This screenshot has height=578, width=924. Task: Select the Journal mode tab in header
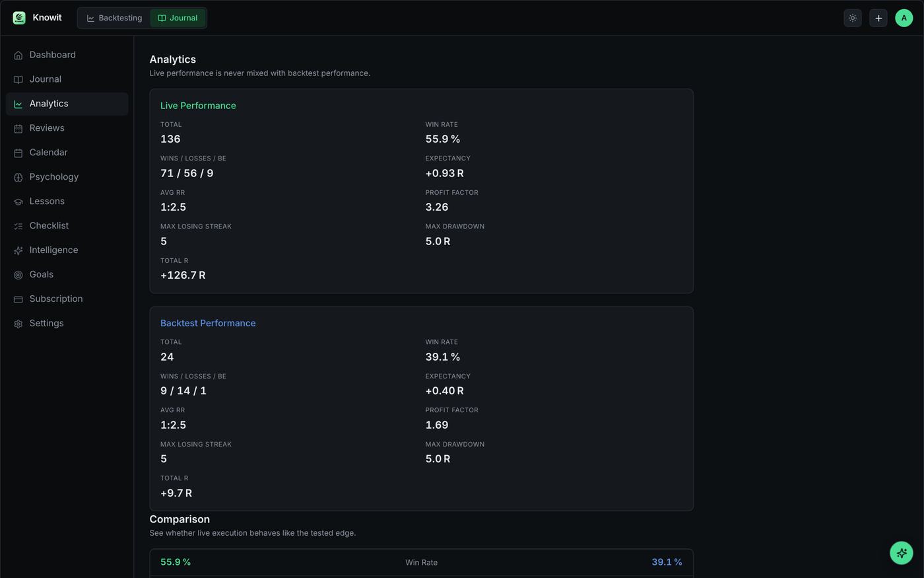tap(178, 18)
